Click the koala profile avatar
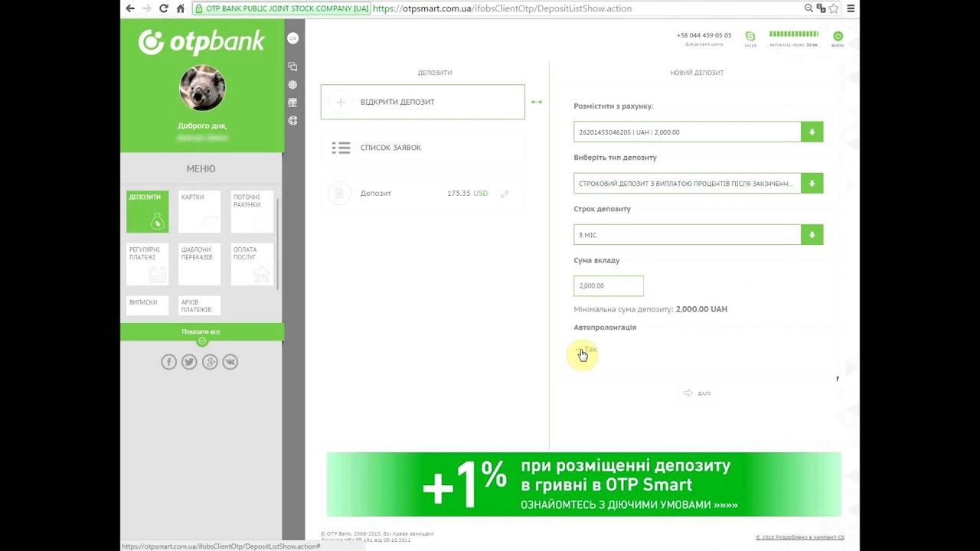 (202, 88)
